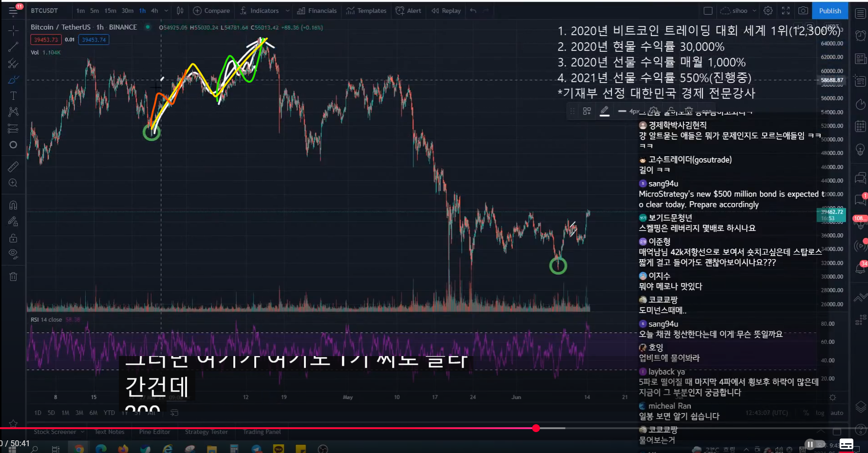The height and width of the screenshot is (453, 868).
Task: Open chart settings gear icon
Action: (x=768, y=11)
